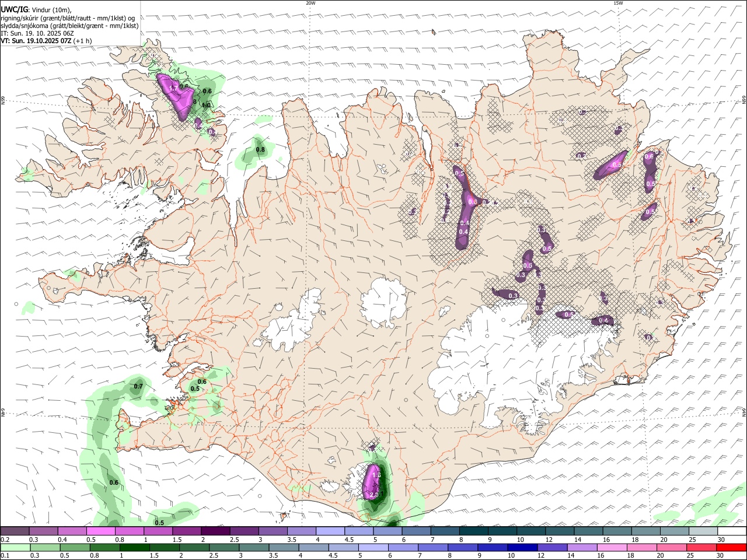The height and width of the screenshot is (560, 747).
Task: Click the 0.2 dark mauve snow-scale swatch
Action: (x=15, y=531)
